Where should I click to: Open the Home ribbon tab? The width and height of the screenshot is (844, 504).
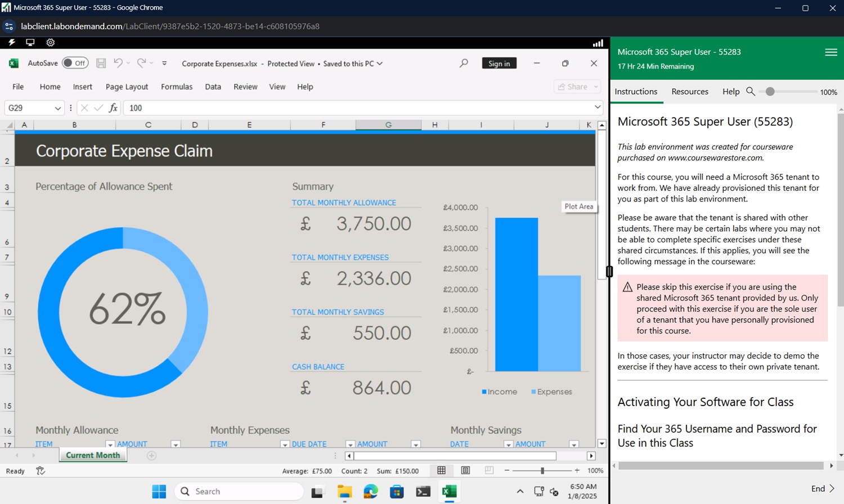coord(50,87)
